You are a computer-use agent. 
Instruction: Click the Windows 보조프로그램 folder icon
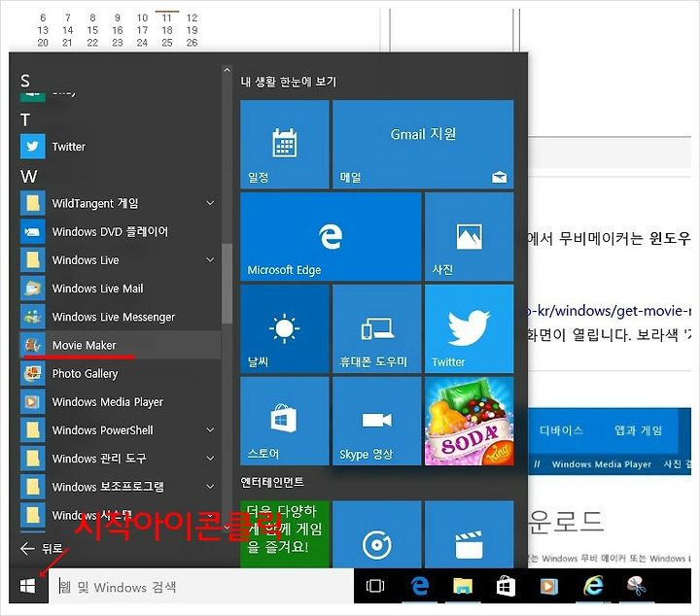(33, 487)
